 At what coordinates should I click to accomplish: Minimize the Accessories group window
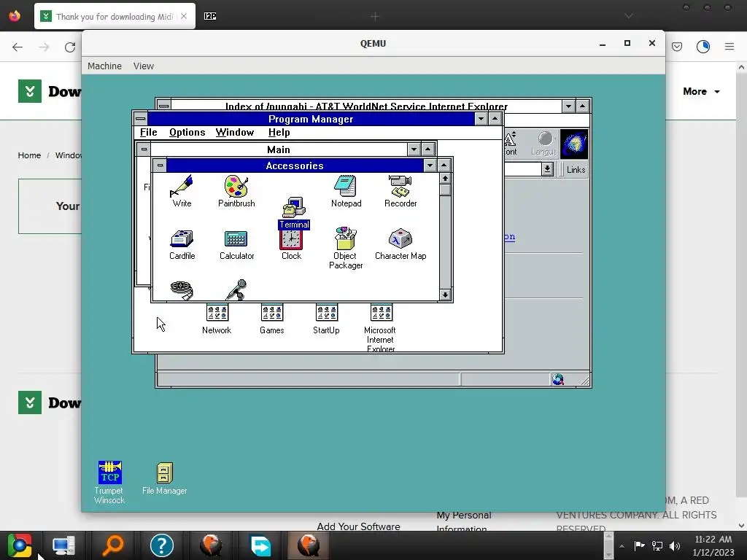[x=430, y=166]
